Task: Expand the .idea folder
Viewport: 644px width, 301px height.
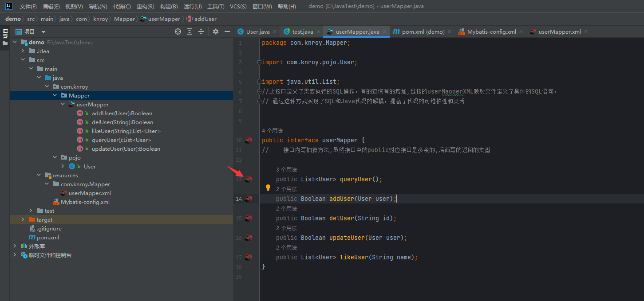Action: tap(23, 51)
